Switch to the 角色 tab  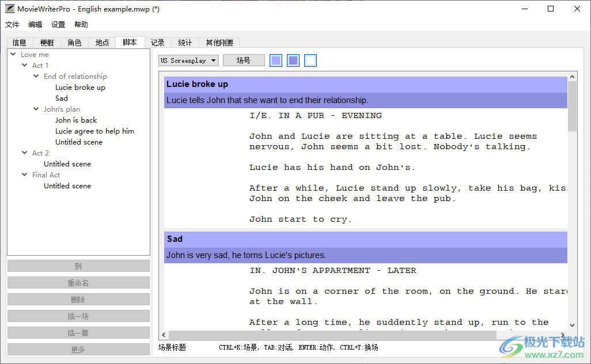[75, 43]
